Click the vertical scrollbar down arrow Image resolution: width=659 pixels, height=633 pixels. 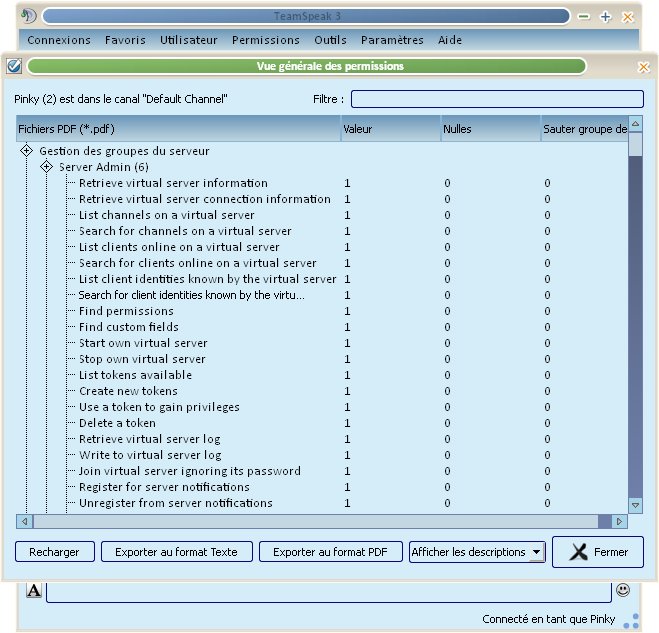pyautogui.click(x=635, y=506)
